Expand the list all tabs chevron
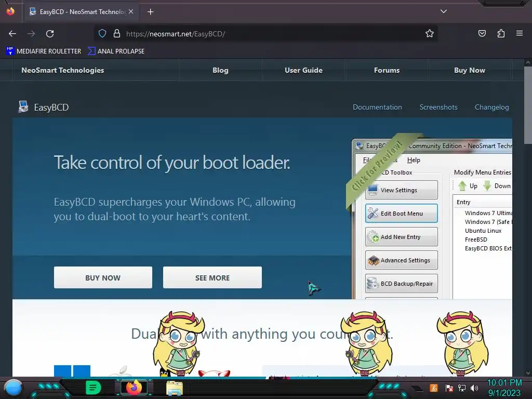532x399 pixels. (444, 11)
